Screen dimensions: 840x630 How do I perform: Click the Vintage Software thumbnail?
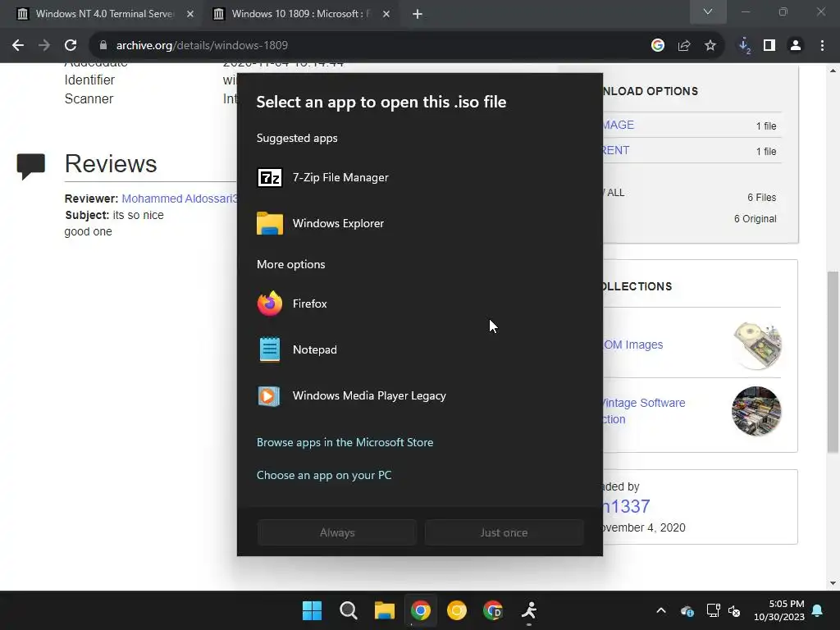(x=756, y=411)
